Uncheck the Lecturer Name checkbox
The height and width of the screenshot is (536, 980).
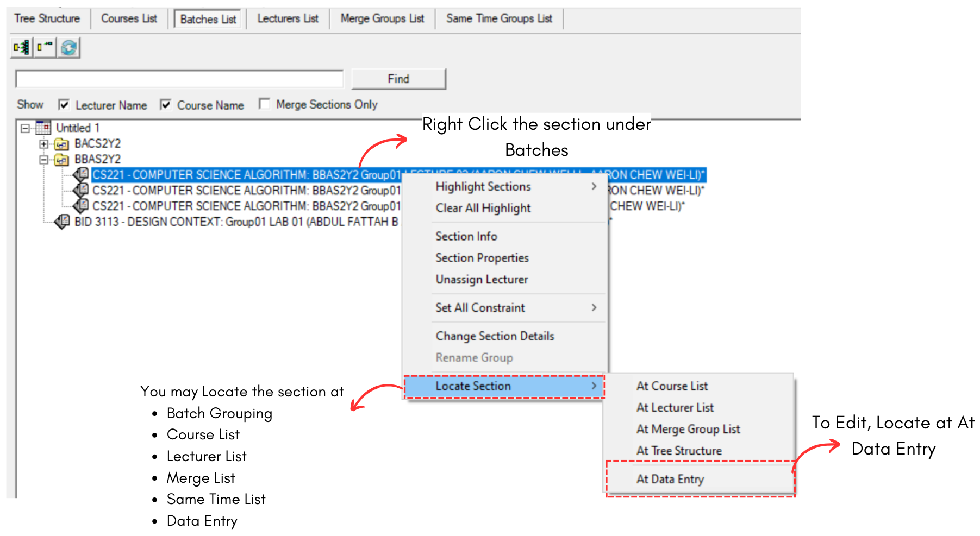coord(64,105)
